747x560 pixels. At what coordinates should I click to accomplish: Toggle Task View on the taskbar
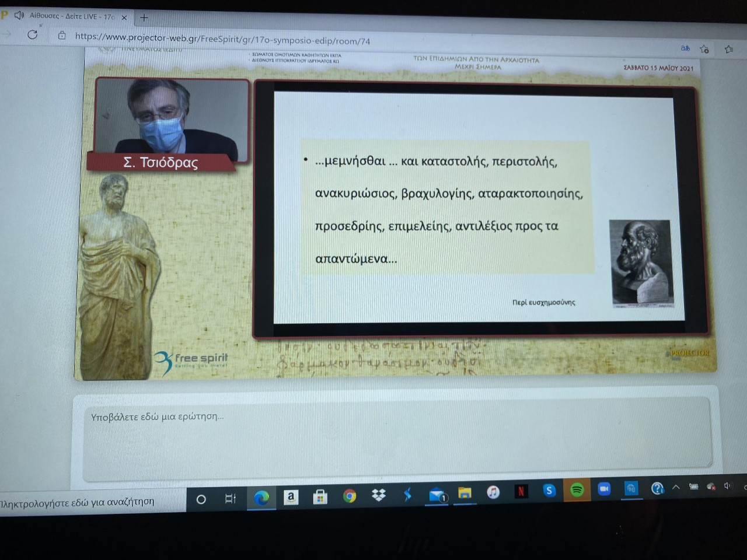tap(231, 499)
